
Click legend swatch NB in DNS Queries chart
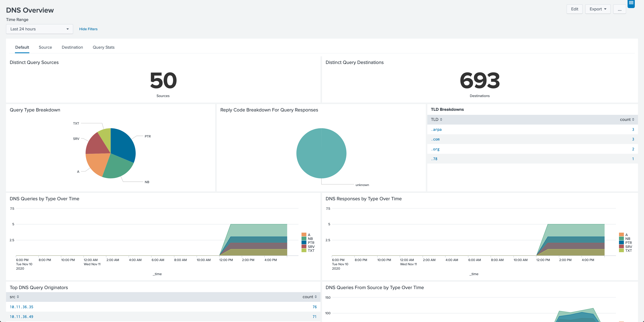(304, 239)
